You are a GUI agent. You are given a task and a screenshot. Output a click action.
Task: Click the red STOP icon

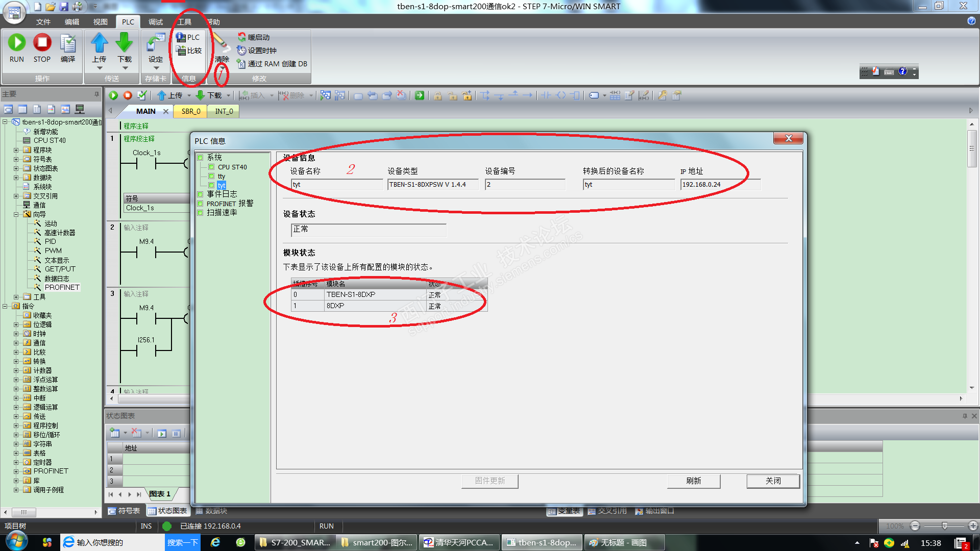click(x=42, y=43)
